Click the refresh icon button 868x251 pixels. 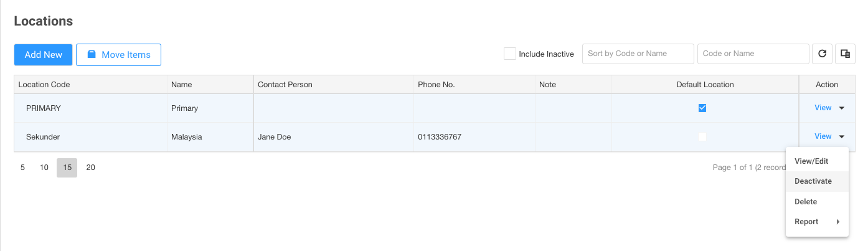(x=822, y=54)
